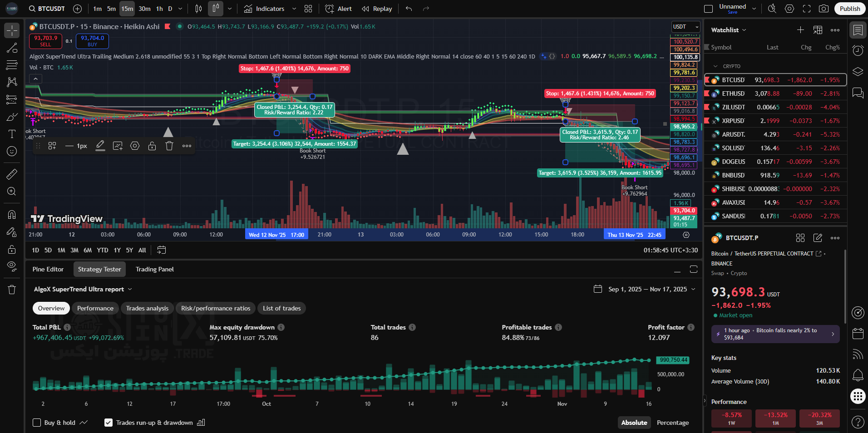Click the ruler measure tool

(x=12, y=174)
